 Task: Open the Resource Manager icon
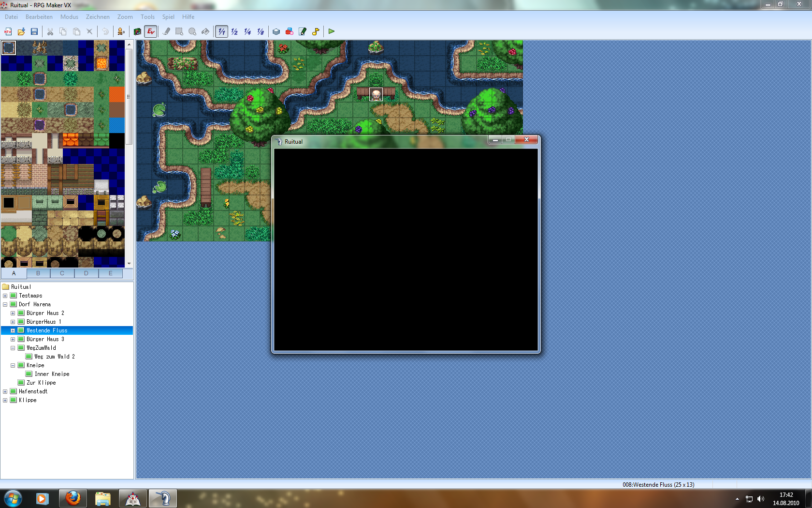pyautogui.click(x=289, y=31)
